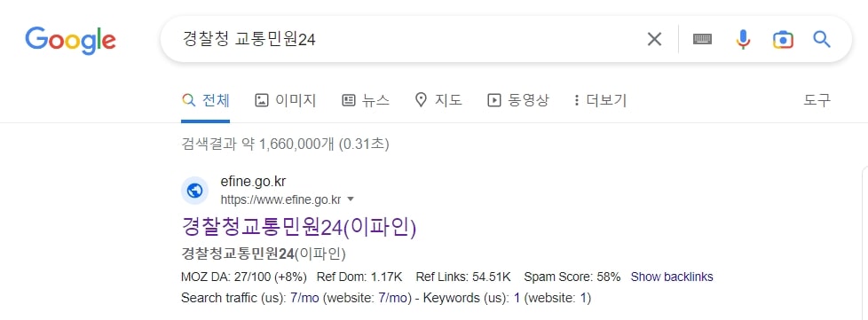Viewport: 868px width, 320px height.
Task: Open Google Lens image search camera icon
Action: (783, 39)
